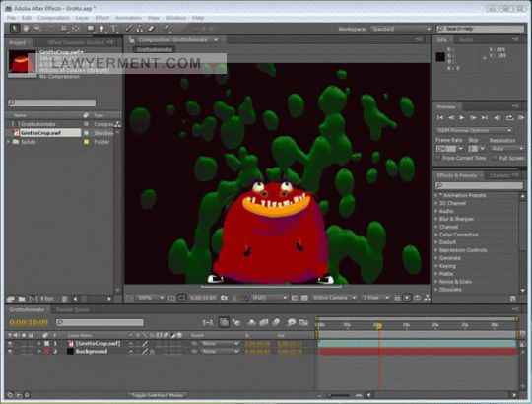Select the Selection arrow tool

[x=14, y=29]
